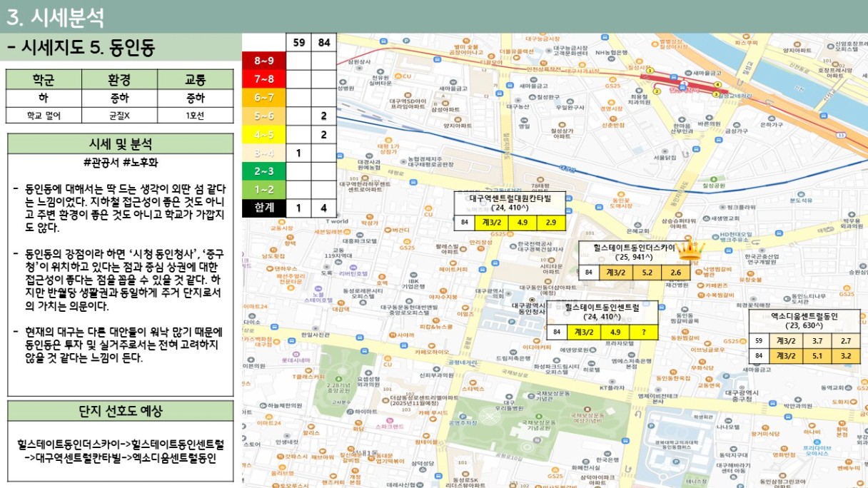Select the green 2~3 legend swatch

264,171
